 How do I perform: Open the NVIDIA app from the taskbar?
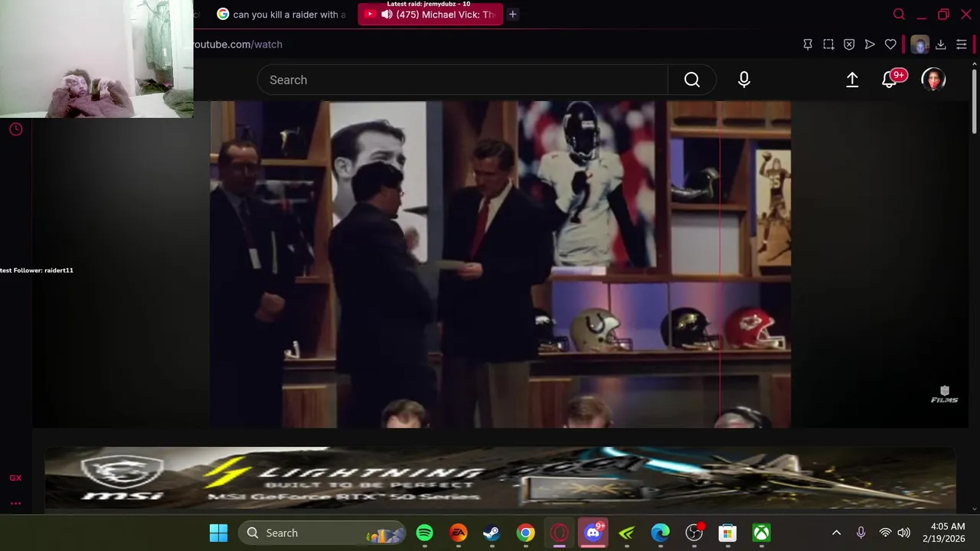[x=626, y=533]
